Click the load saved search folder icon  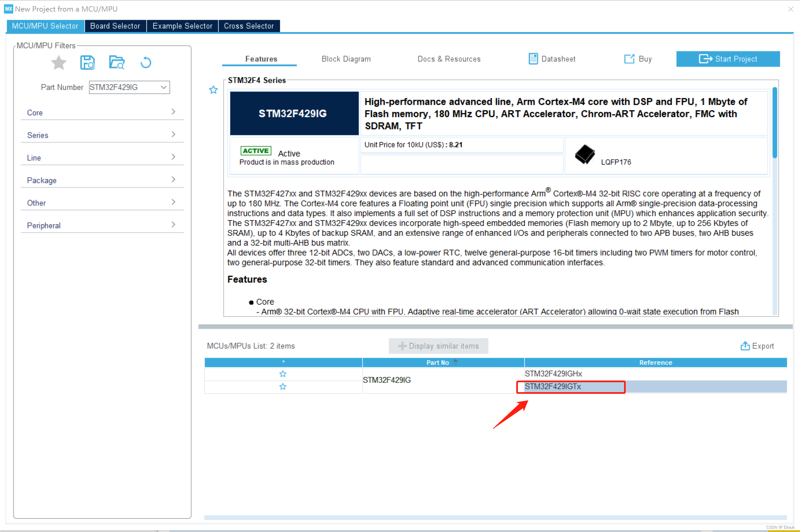pos(117,63)
